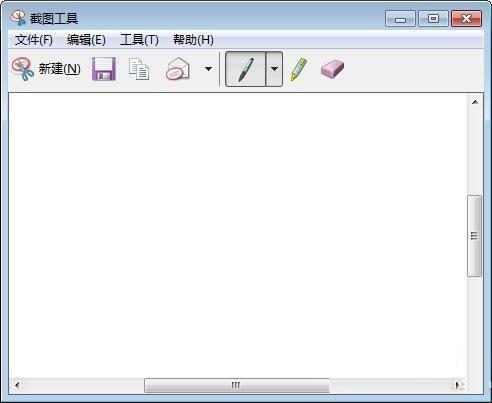492x403 pixels.
Task: Click inside the white snip canvas
Action: coord(238,236)
